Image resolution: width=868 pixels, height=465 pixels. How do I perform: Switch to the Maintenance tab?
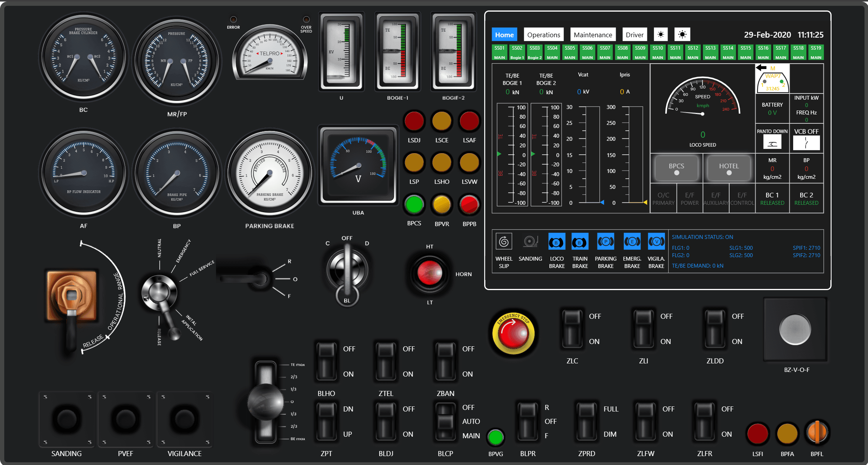pyautogui.click(x=592, y=35)
